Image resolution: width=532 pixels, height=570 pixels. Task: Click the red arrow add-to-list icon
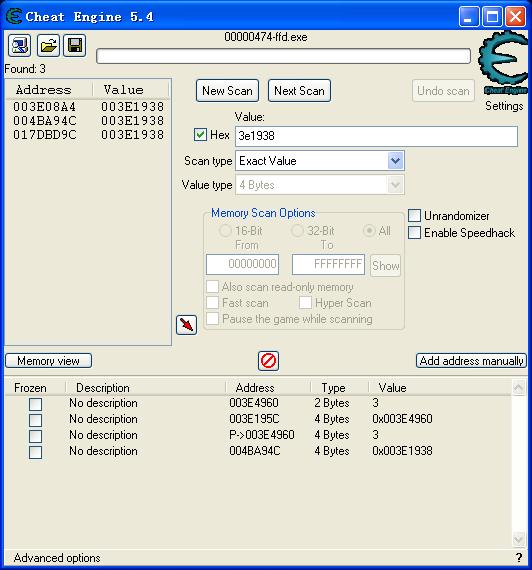coord(187,325)
